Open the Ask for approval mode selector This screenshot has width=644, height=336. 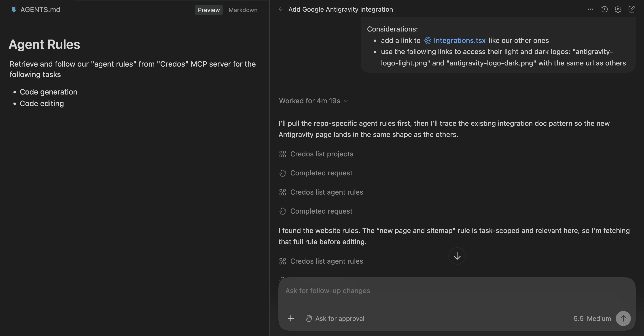pos(335,319)
